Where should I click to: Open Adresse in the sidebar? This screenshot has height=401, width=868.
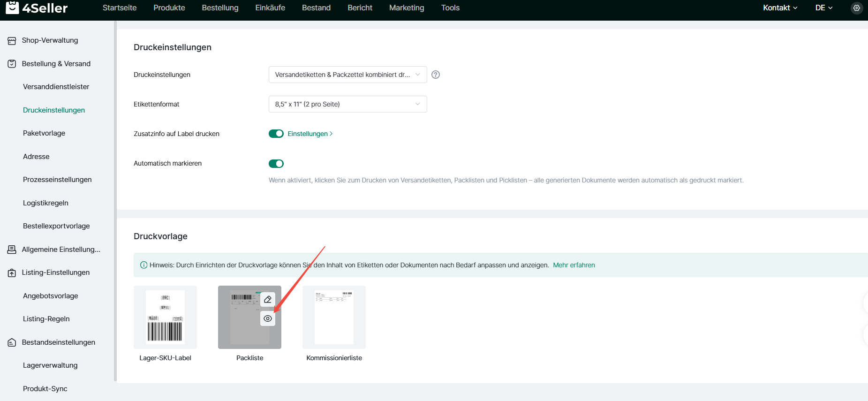(36, 157)
